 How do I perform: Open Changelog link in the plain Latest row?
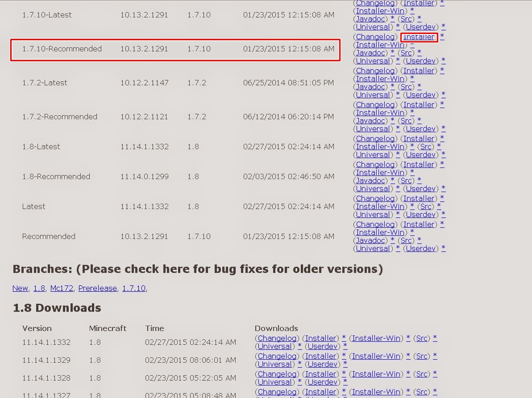[x=375, y=198]
